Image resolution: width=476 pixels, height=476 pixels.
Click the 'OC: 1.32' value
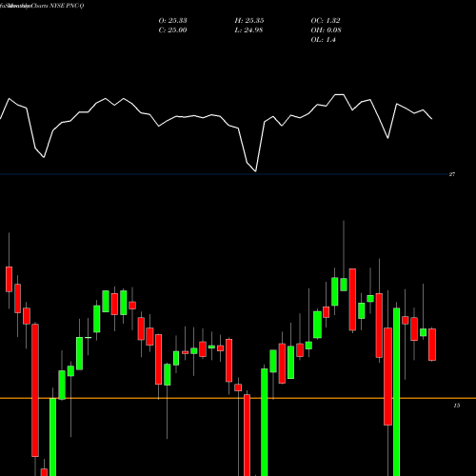pyautogui.click(x=326, y=21)
